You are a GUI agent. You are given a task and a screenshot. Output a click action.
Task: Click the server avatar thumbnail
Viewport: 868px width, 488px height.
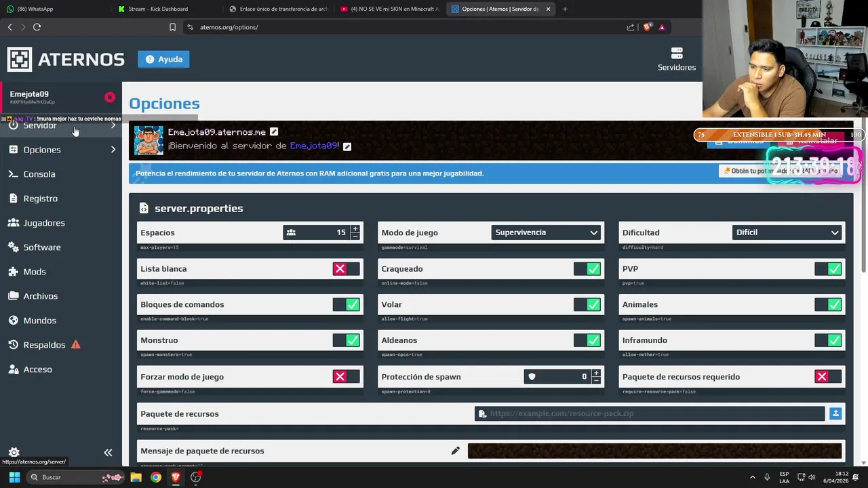(149, 140)
